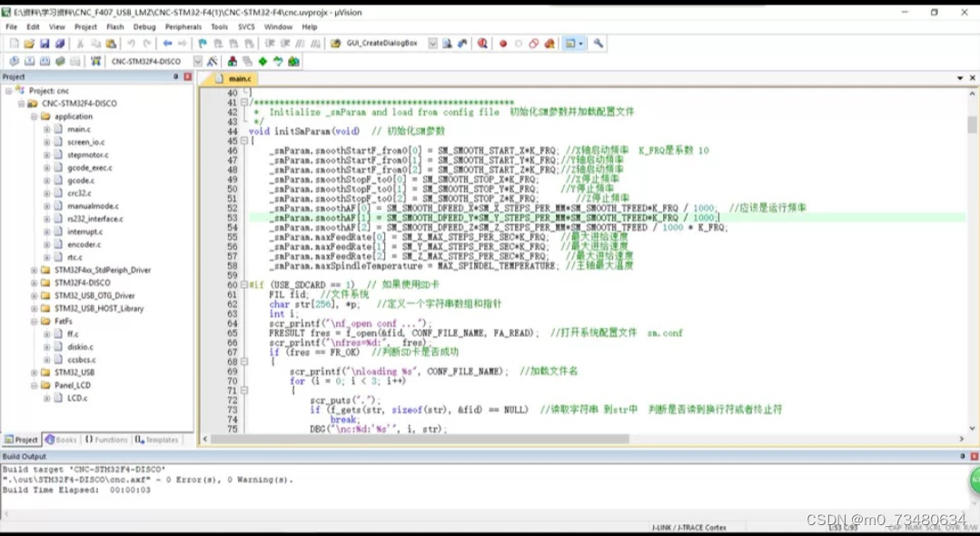Open the GUI_CreateDialogBox search dropdown
Viewport: 980px width, 536px height.
pos(432,44)
